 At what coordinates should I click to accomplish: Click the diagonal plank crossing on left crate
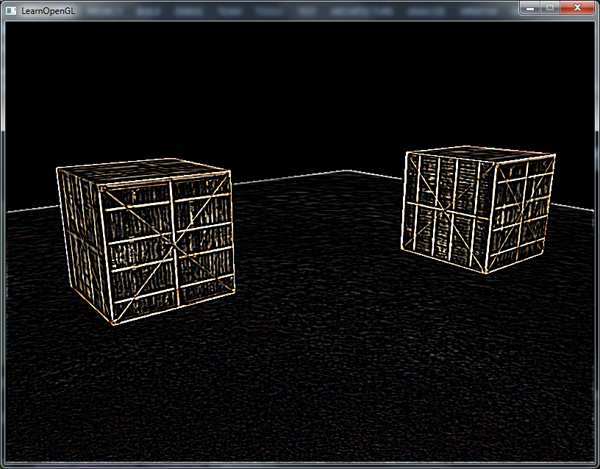(x=172, y=243)
